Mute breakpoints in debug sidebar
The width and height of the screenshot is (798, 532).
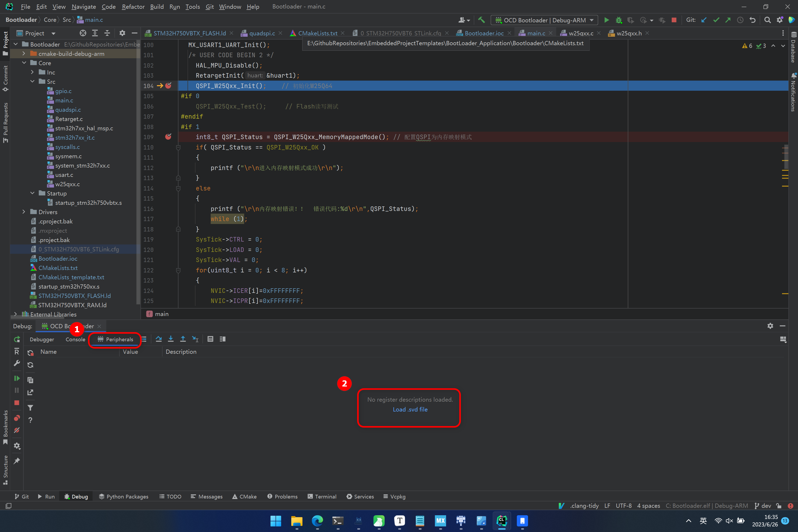(16, 430)
